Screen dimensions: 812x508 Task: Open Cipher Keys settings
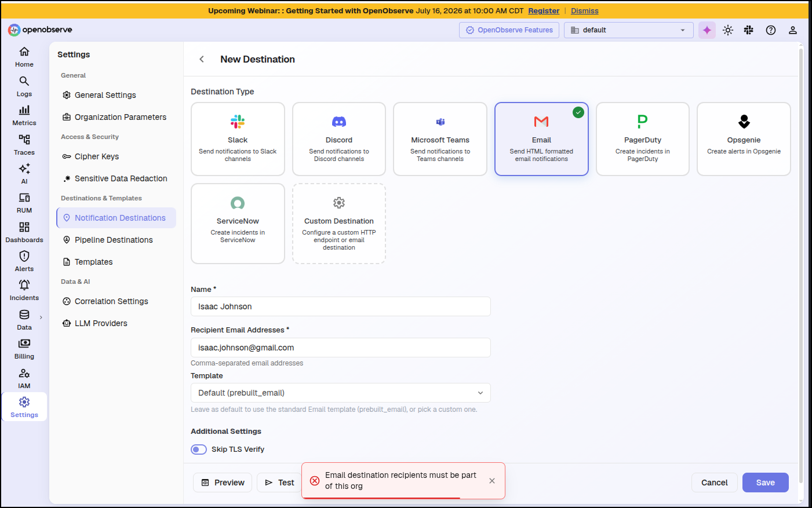click(116, 156)
